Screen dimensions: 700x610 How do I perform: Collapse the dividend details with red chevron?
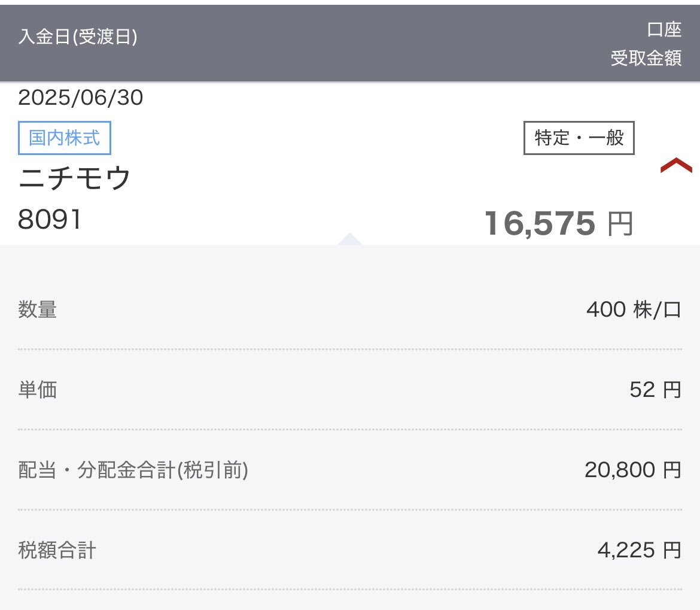[x=675, y=166]
